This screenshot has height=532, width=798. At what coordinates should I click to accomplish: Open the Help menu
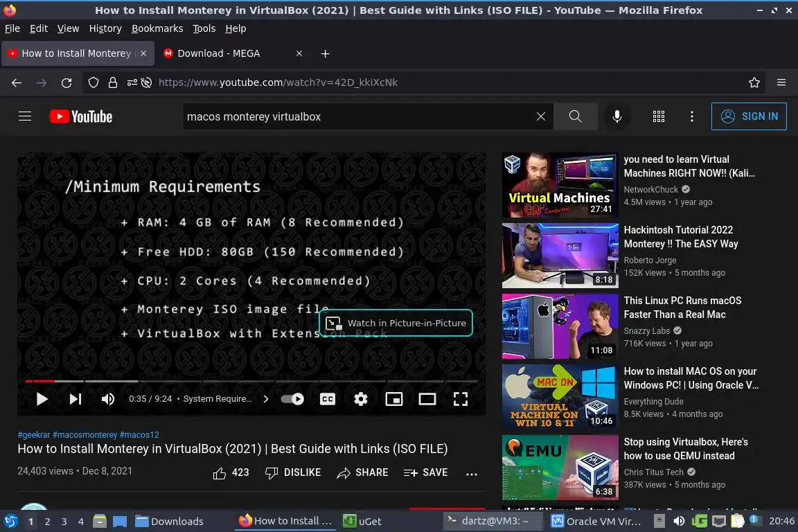tap(236, 28)
